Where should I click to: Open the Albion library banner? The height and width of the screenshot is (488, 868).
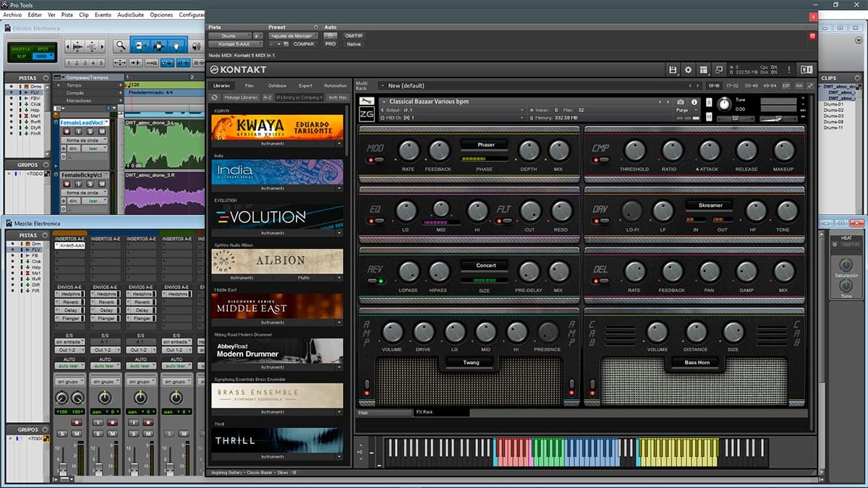[x=277, y=261]
